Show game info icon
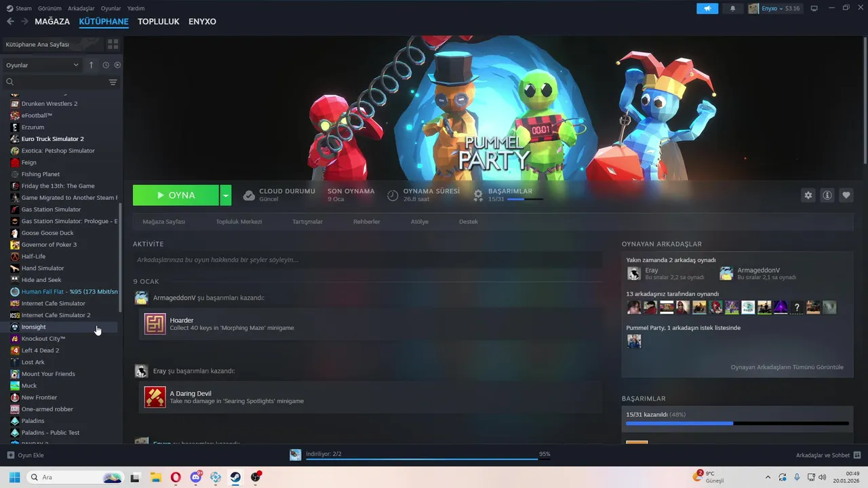This screenshot has height=488, width=868. 827,195
